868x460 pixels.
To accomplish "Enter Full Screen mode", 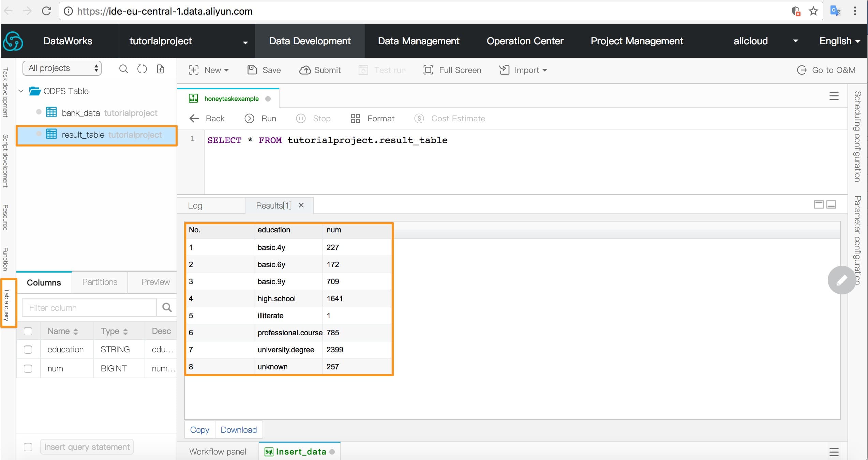I will (x=452, y=70).
